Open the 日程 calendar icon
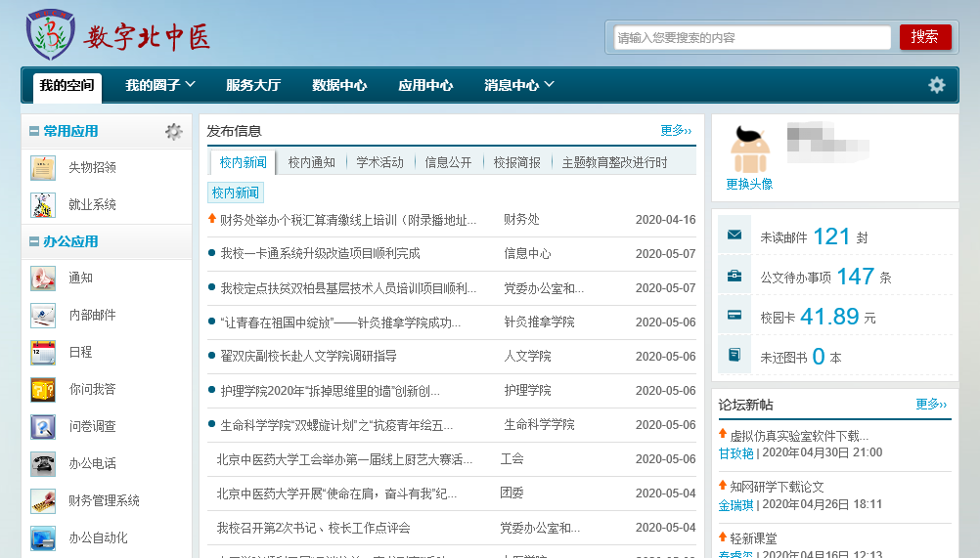 (x=43, y=353)
